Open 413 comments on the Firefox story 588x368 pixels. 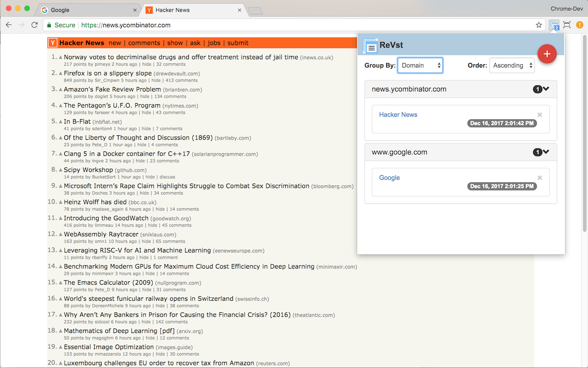pos(181,80)
